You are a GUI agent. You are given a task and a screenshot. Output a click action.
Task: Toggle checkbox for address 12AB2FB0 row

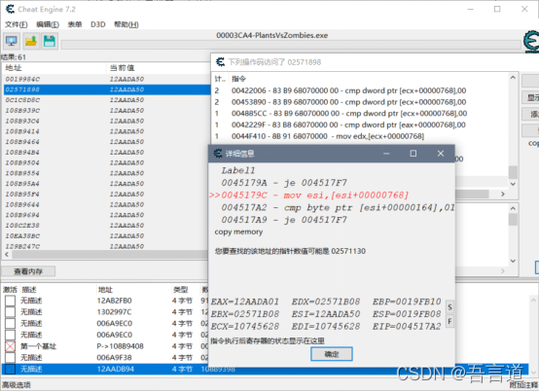(x=10, y=301)
